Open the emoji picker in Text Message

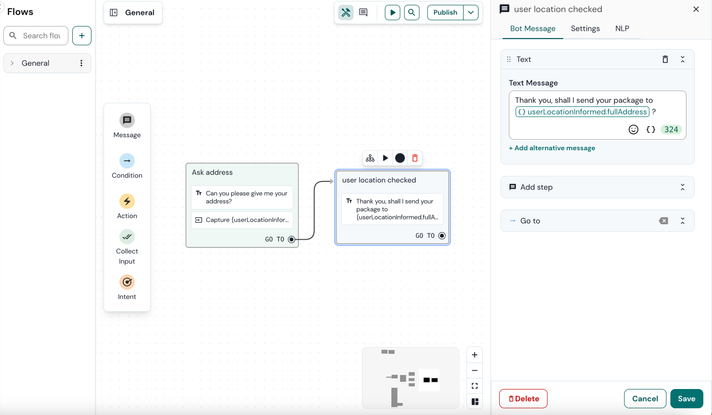633,130
